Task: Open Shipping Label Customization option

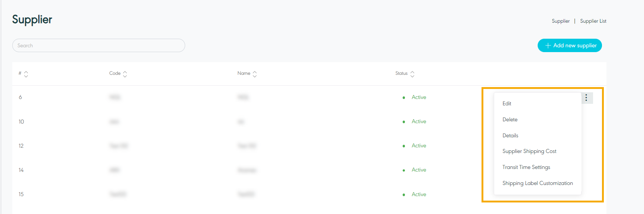Action: pos(537,183)
